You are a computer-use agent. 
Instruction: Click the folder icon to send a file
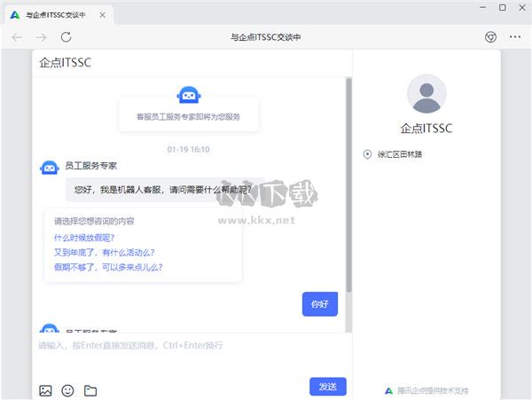90,390
